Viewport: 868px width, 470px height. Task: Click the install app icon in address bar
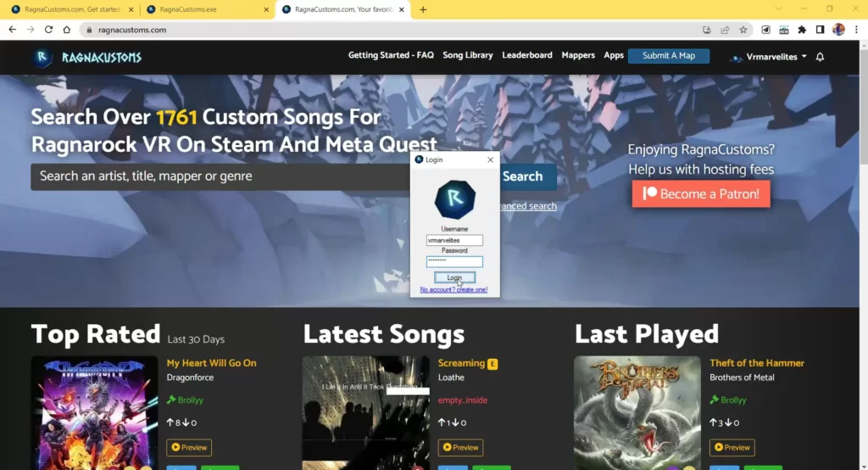click(707, 30)
